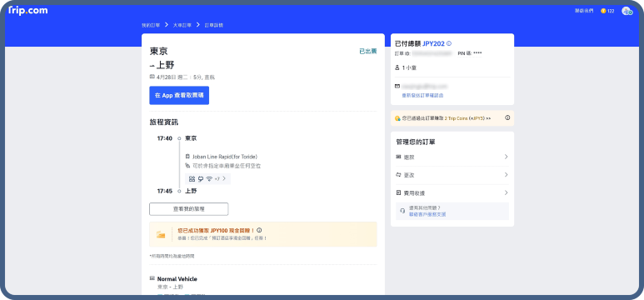Expand the 退款 option chevron
This screenshot has height=300, width=644.
coord(506,157)
